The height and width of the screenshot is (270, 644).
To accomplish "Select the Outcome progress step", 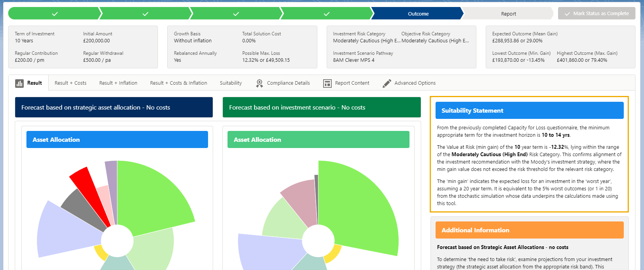I will pos(418,14).
